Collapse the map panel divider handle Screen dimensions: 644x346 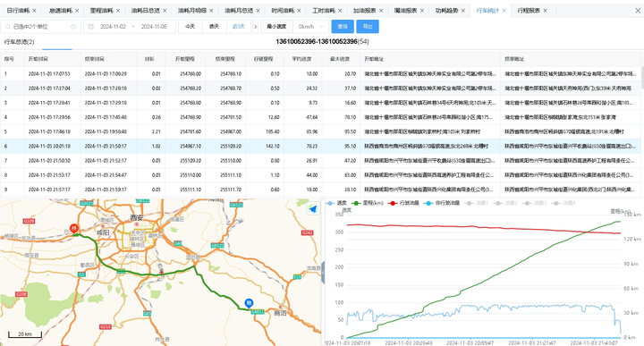[x=323, y=273]
